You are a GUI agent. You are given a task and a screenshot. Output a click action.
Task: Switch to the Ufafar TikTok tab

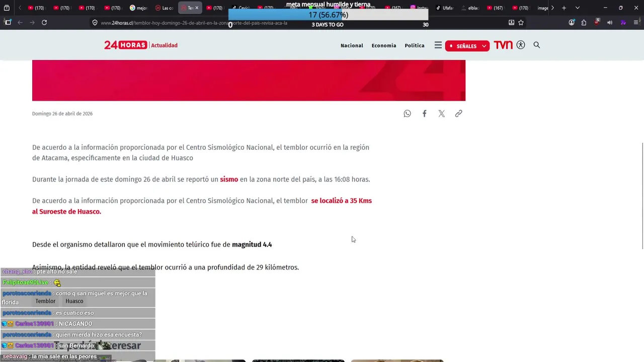point(445,8)
